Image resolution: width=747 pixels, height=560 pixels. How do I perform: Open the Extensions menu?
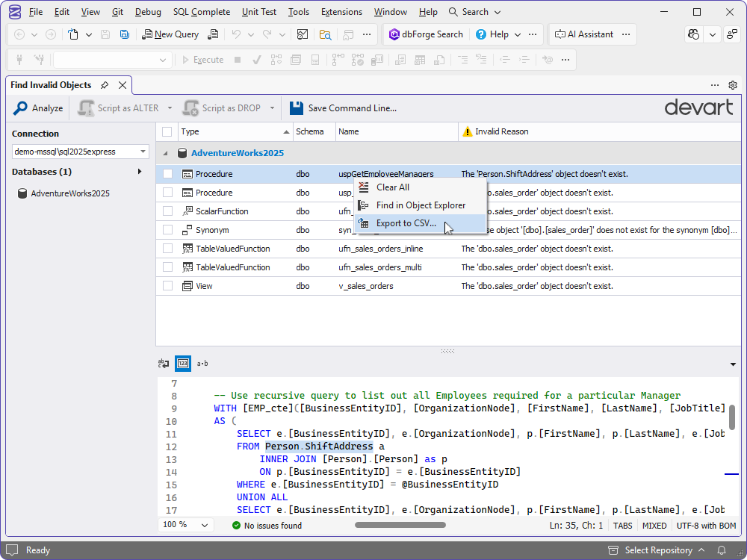tap(341, 12)
